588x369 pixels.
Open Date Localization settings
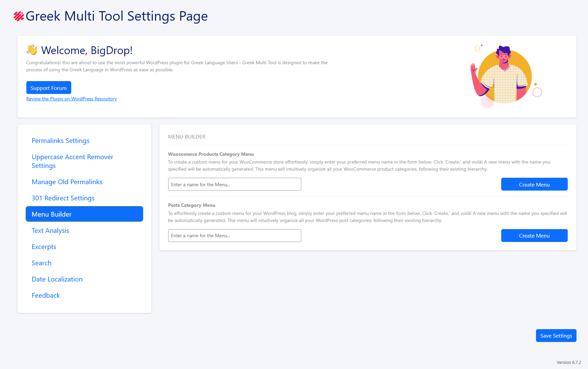tap(57, 279)
